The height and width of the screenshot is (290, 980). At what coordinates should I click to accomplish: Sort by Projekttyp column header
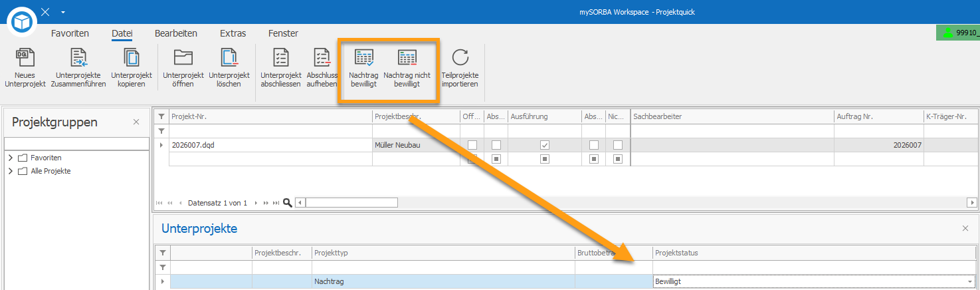444,253
